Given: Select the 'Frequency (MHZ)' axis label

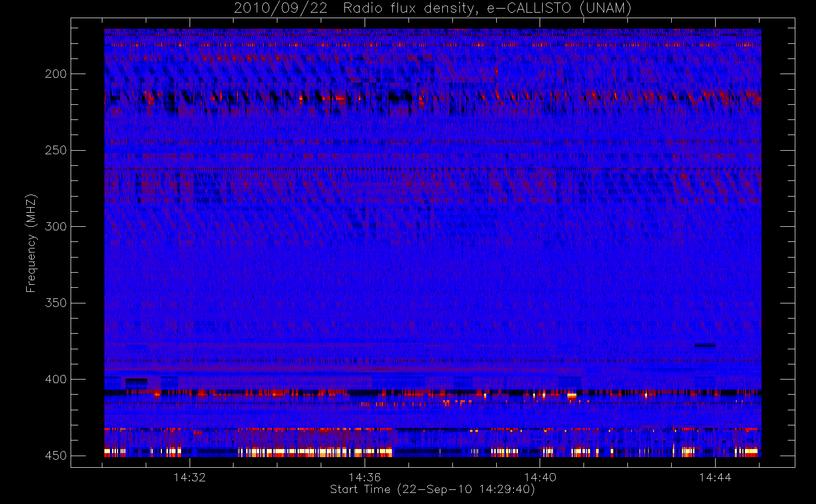Looking at the screenshot, I should (x=31, y=243).
